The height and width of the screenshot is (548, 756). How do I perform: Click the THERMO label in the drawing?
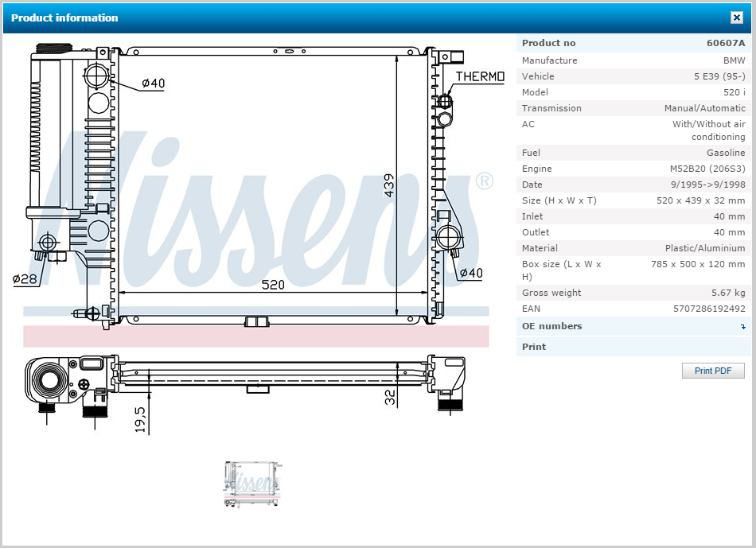(480, 76)
